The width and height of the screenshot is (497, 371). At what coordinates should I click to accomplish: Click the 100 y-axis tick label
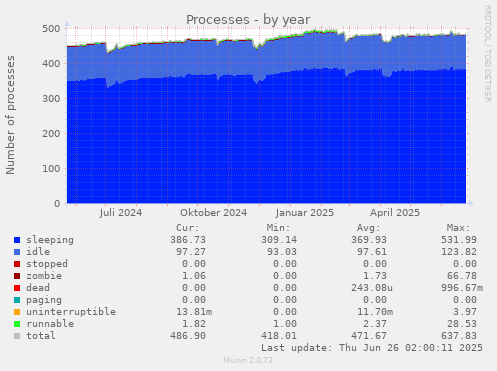pos(51,169)
